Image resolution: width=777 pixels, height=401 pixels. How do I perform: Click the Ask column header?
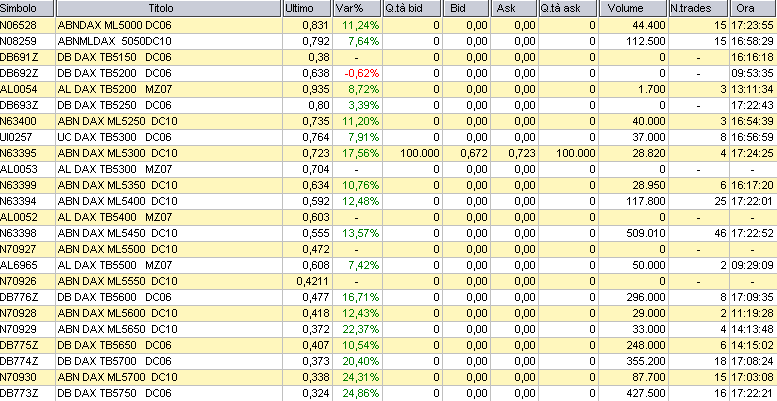(x=514, y=8)
